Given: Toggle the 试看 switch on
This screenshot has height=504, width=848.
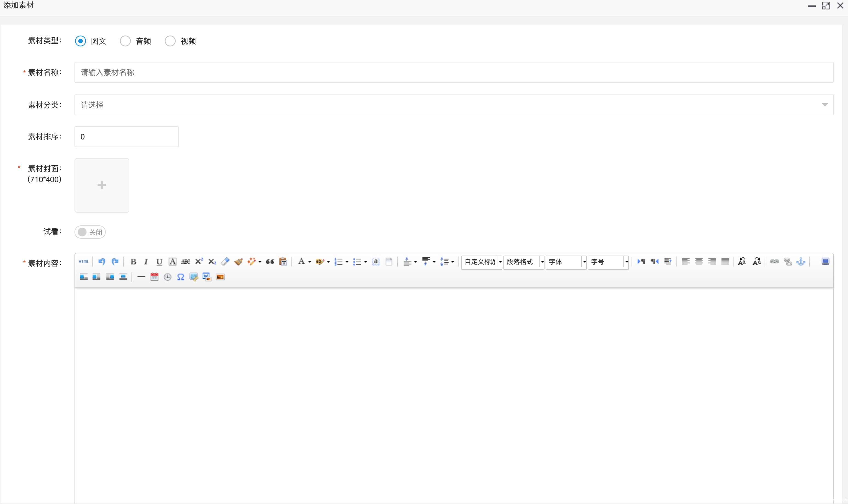Looking at the screenshot, I should click(x=90, y=232).
